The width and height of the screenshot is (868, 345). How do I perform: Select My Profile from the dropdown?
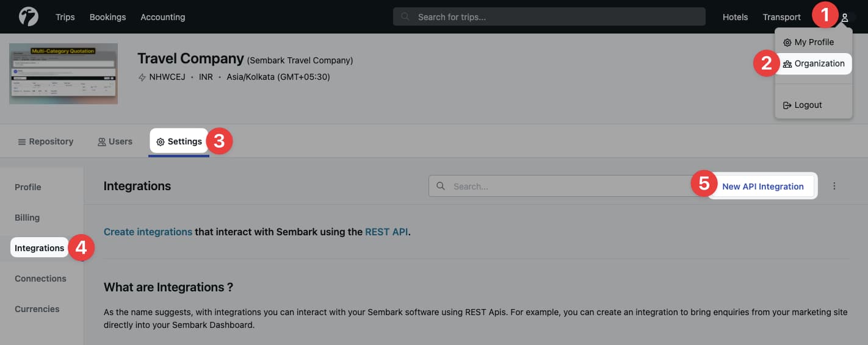coord(813,42)
